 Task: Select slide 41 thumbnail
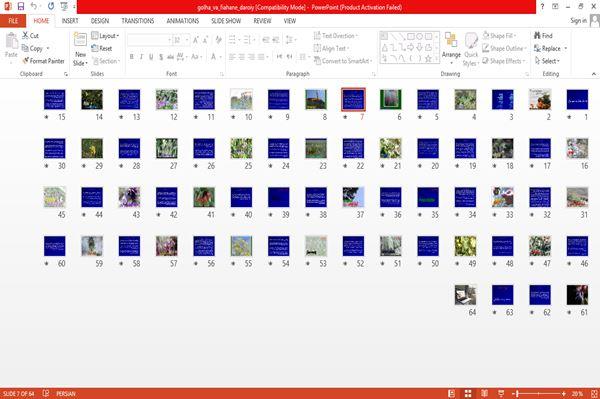click(204, 197)
